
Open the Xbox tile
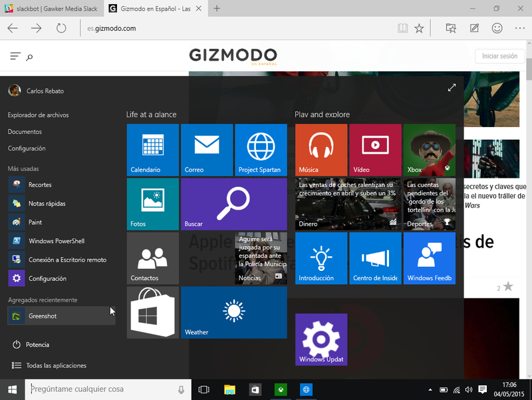pyautogui.click(x=430, y=150)
